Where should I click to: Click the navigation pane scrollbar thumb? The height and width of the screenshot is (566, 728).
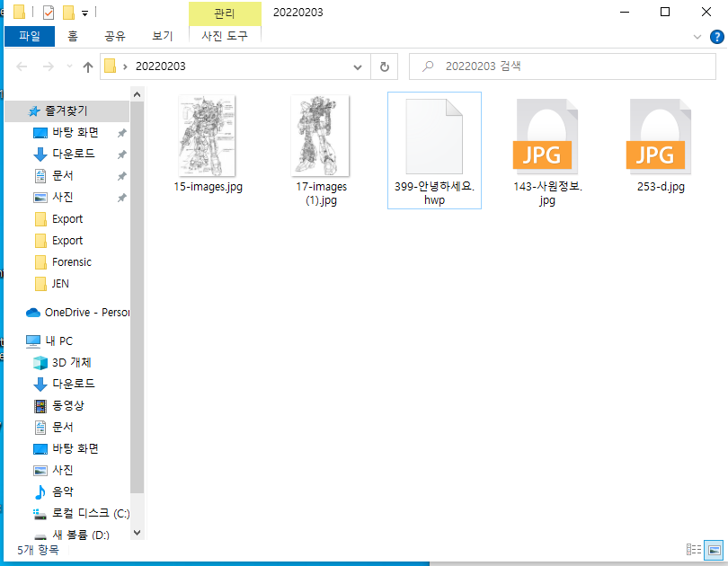137,296
